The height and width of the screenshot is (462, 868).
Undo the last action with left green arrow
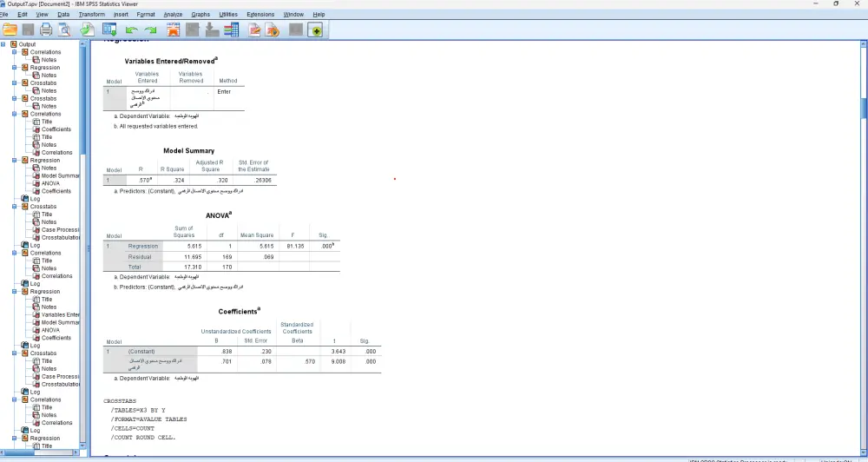pos(131,30)
